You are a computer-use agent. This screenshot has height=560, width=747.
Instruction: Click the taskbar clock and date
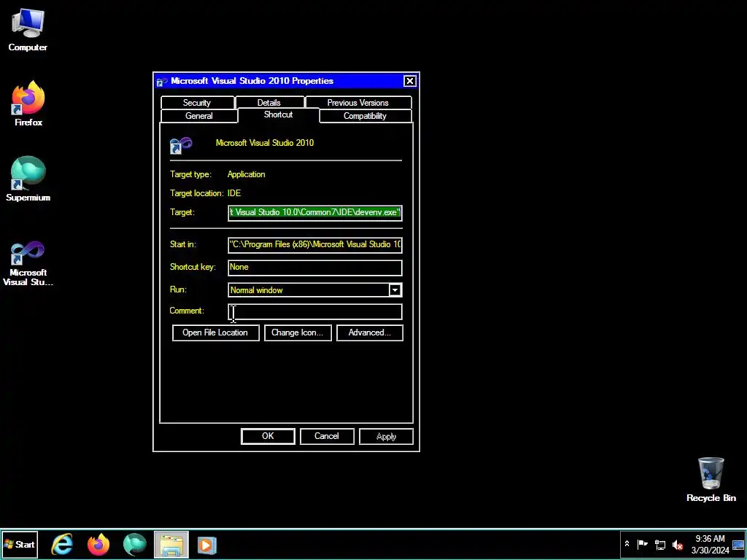710,544
